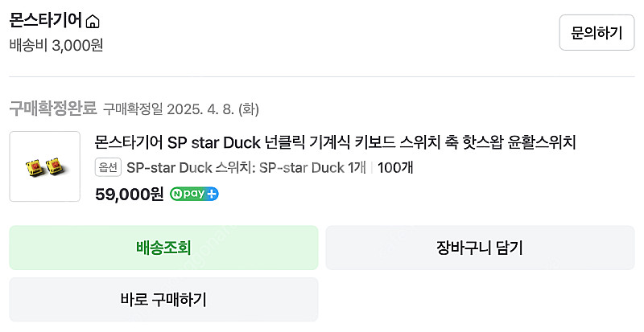
Task: Add item with 장바구니 담기 button
Action: pos(479,248)
